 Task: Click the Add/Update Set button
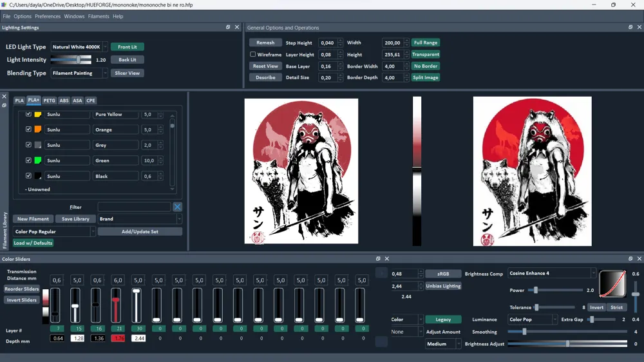click(140, 232)
